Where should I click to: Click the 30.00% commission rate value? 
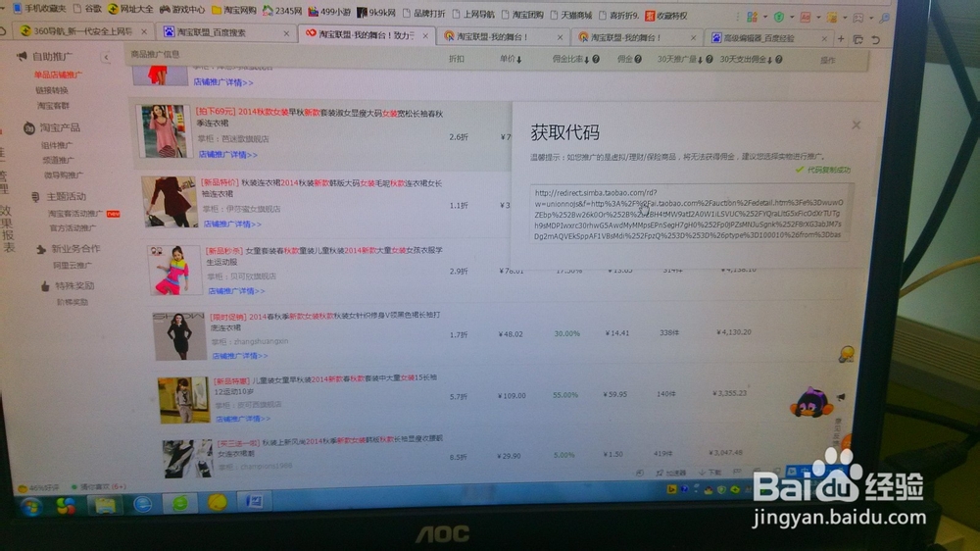coord(566,334)
